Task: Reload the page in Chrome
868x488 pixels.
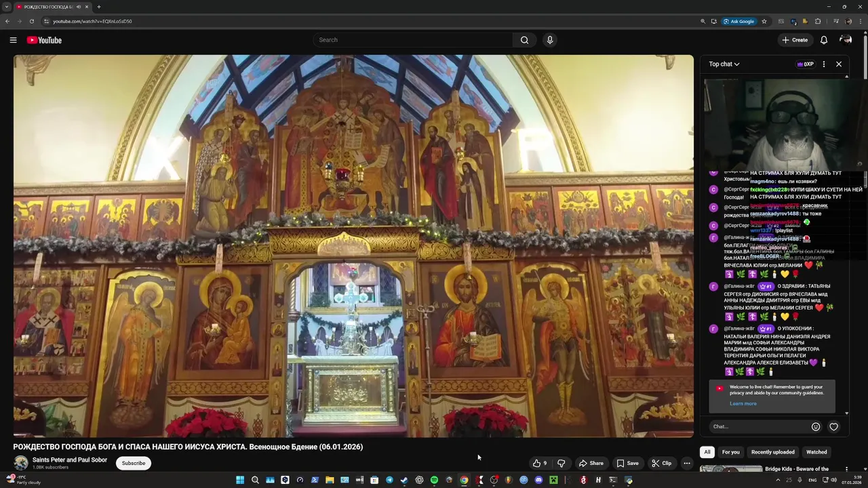Action: click(x=31, y=21)
